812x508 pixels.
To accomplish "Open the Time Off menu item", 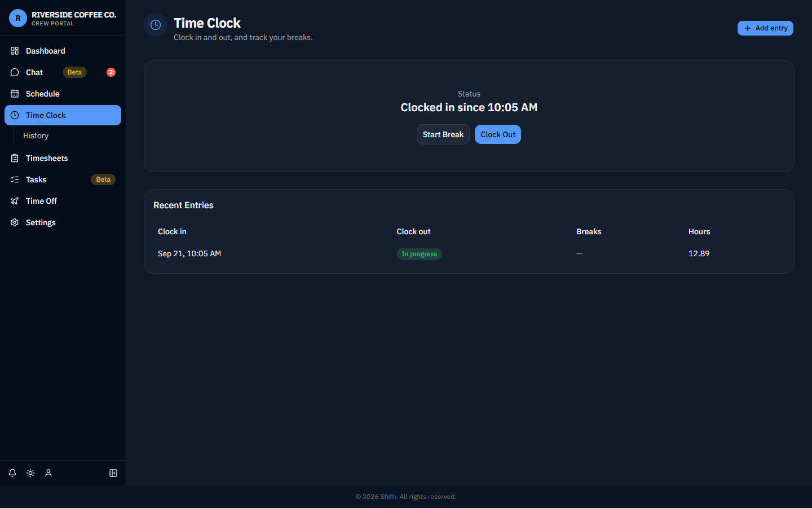I will tap(63, 201).
